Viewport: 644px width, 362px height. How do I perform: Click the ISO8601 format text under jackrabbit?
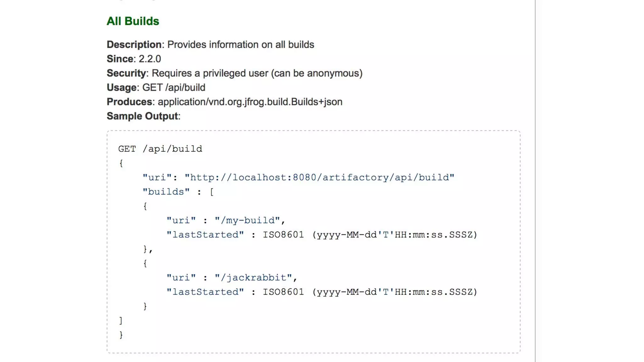click(370, 292)
